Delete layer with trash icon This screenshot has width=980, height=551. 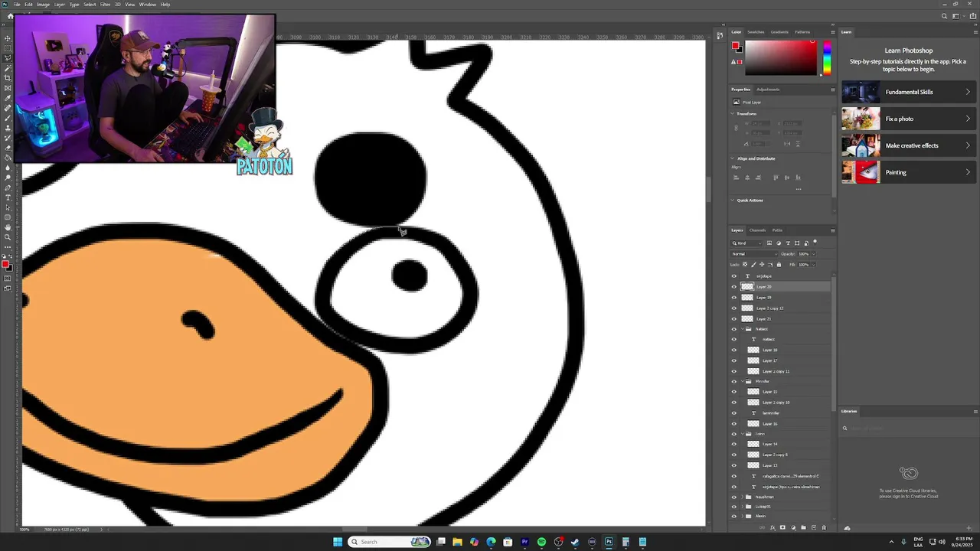point(824,527)
